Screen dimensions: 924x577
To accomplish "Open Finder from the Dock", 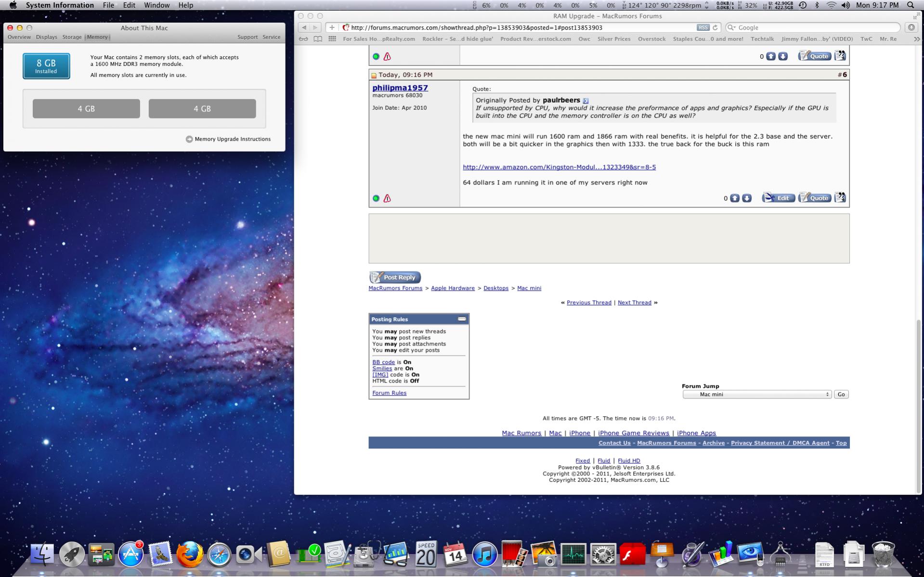I will click(x=42, y=555).
